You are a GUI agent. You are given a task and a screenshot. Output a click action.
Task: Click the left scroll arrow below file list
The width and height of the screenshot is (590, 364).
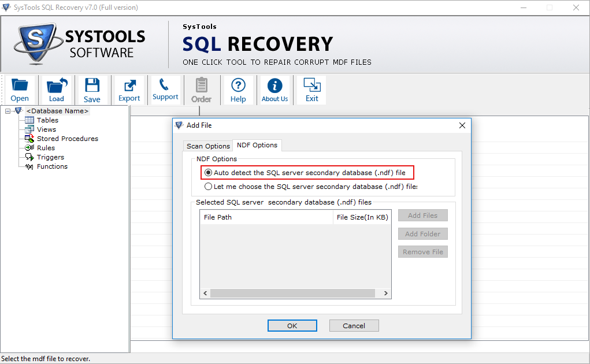(205, 293)
